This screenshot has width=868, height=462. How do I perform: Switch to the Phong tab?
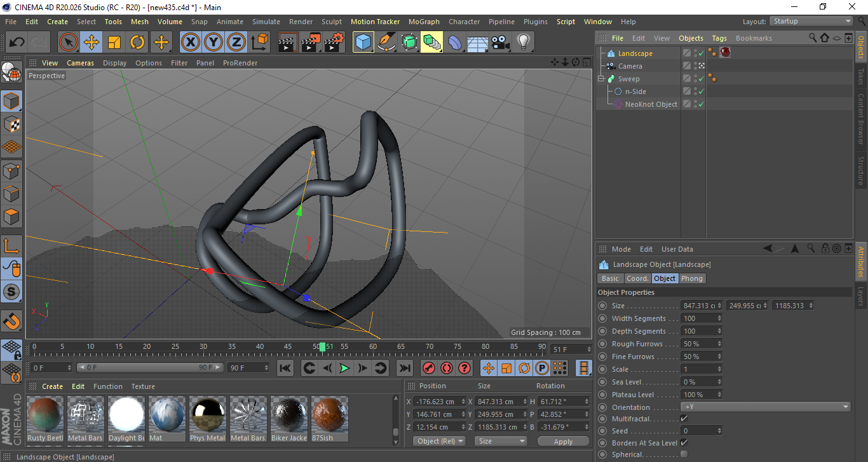point(692,278)
